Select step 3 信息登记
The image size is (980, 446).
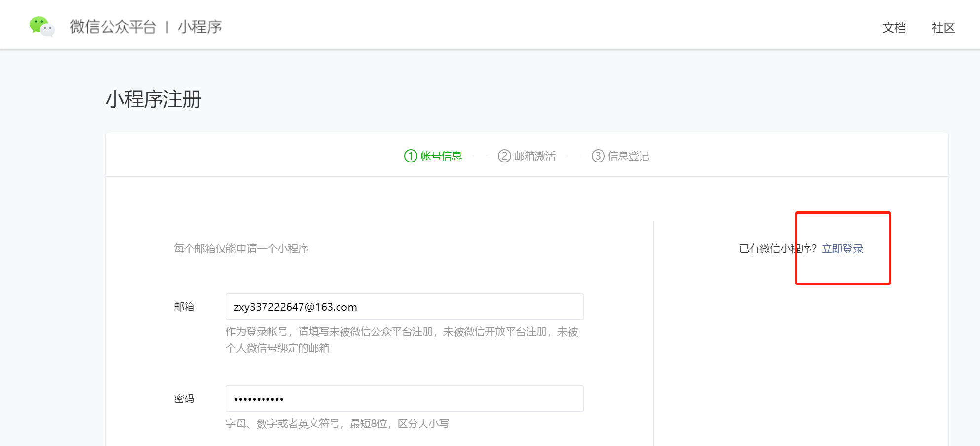click(x=620, y=156)
